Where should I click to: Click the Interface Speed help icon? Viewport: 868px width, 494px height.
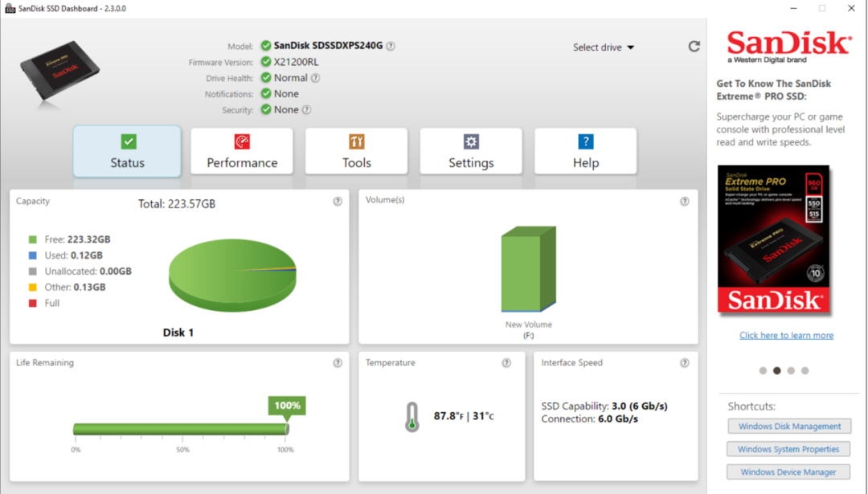[685, 363]
